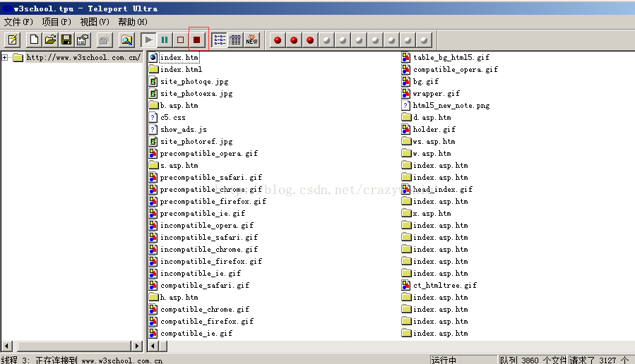The width and height of the screenshot is (635, 364).
Task: Open the 项目(P) menu
Action: pos(57,22)
